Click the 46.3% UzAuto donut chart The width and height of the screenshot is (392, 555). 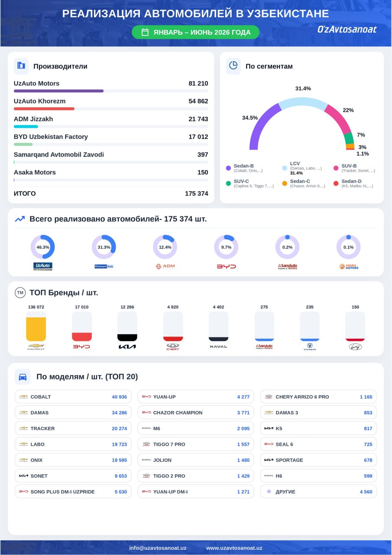pyautogui.click(x=42, y=247)
